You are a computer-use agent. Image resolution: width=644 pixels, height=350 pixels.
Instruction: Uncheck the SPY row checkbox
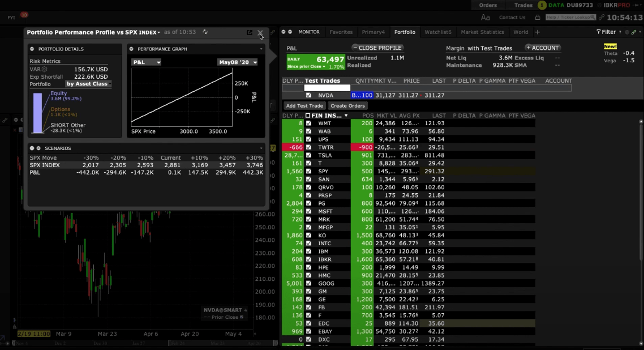tap(308, 171)
